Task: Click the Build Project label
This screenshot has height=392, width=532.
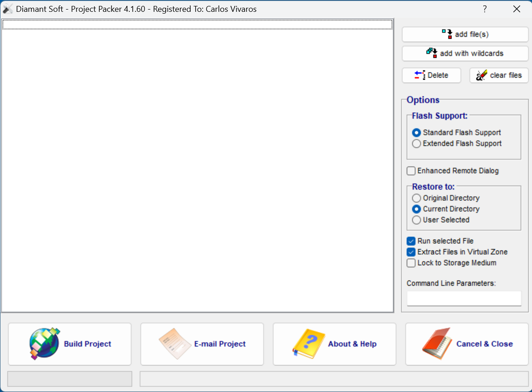Action: 87,344
